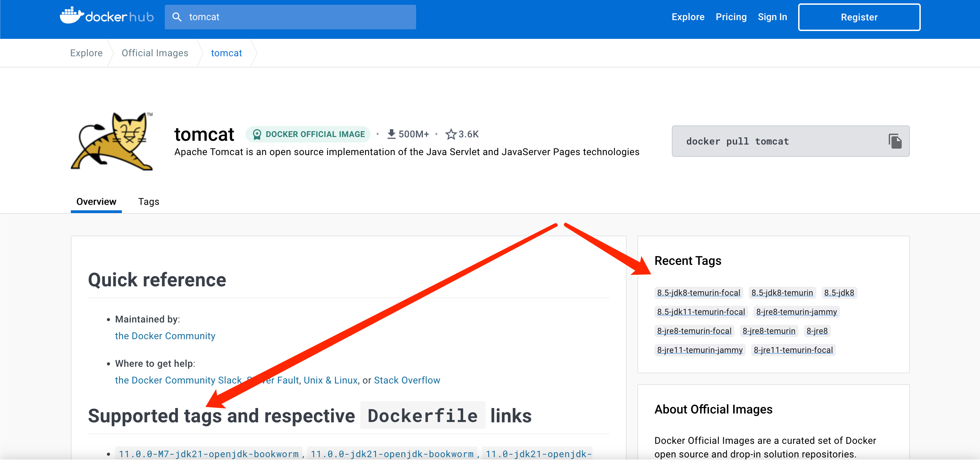Image resolution: width=980 pixels, height=467 pixels.
Task: Click the 500M+ downloads text
Action: coord(413,134)
